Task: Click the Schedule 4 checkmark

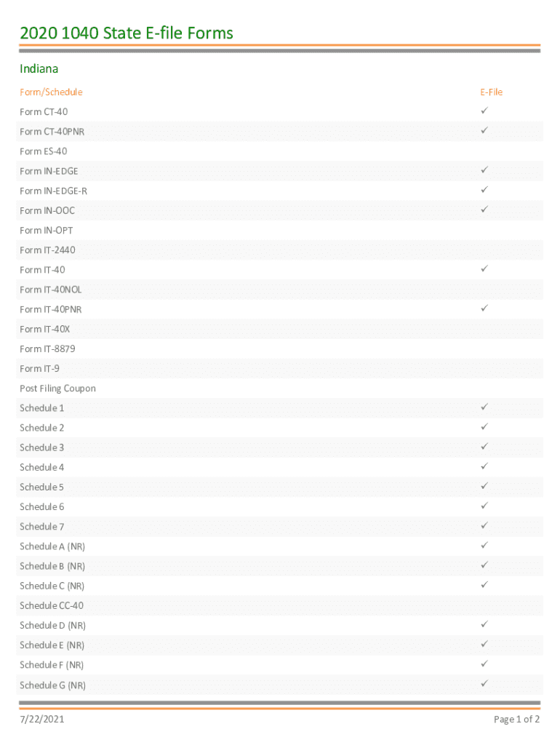Action: pyautogui.click(x=484, y=466)
